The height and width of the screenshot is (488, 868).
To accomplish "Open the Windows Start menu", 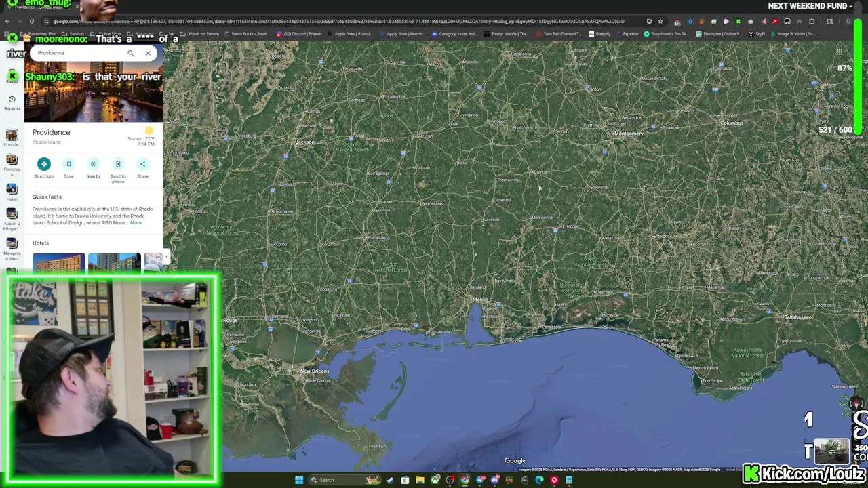I will (x=299, y=480).
